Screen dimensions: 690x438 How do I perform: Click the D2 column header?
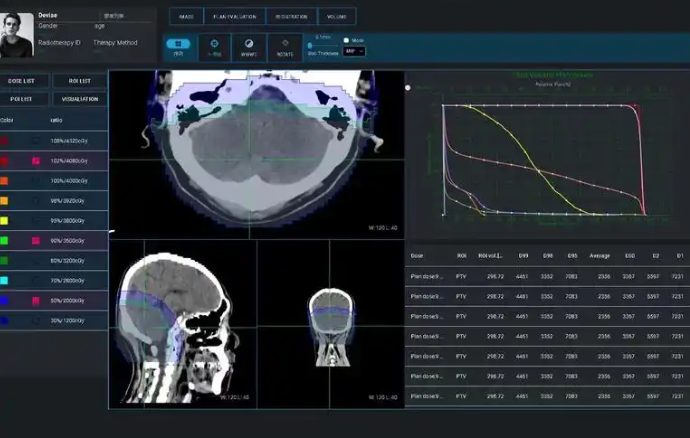pos(656,256)
